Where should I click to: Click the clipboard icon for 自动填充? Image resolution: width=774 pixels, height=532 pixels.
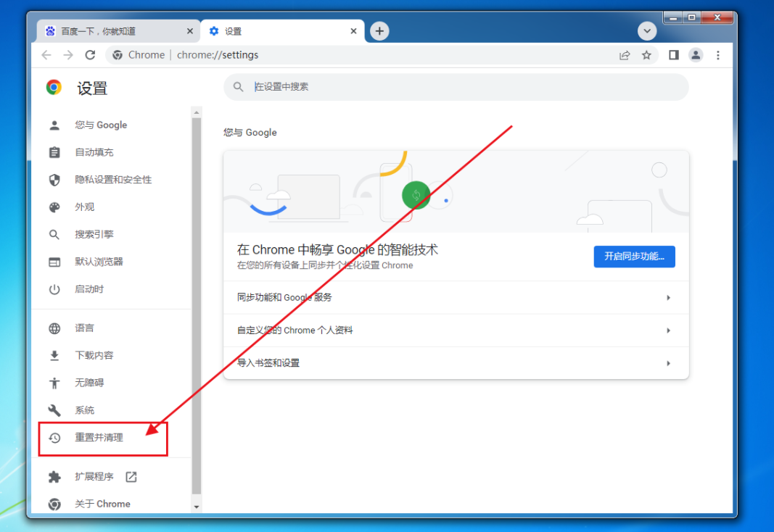pos(54,152)
